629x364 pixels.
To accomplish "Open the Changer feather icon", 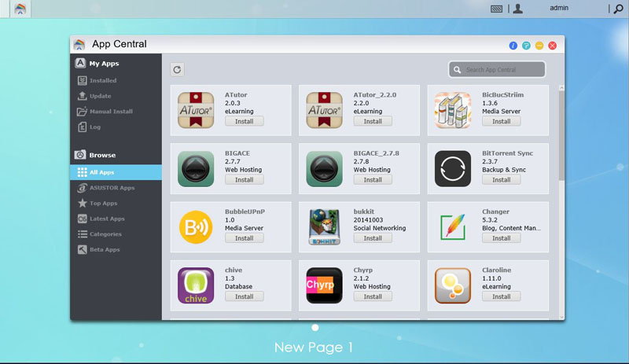I will [x=453, y=227].
